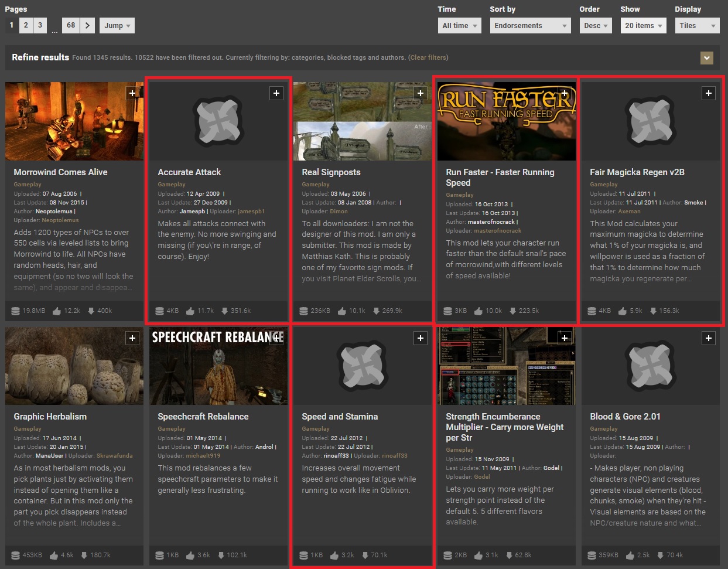Go to page 2
The width and height of the screenshot is (728, 569).
26,25
